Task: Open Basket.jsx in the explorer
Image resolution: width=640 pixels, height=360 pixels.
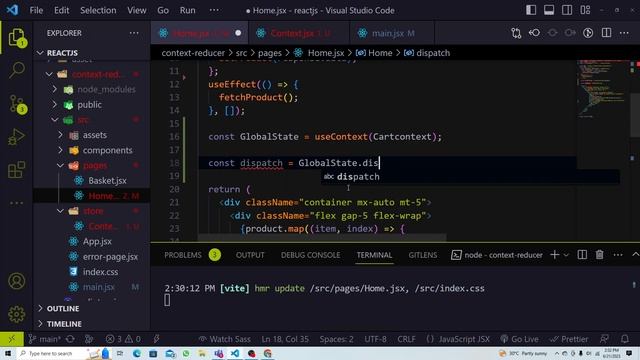Action: (x=92, y=180)
